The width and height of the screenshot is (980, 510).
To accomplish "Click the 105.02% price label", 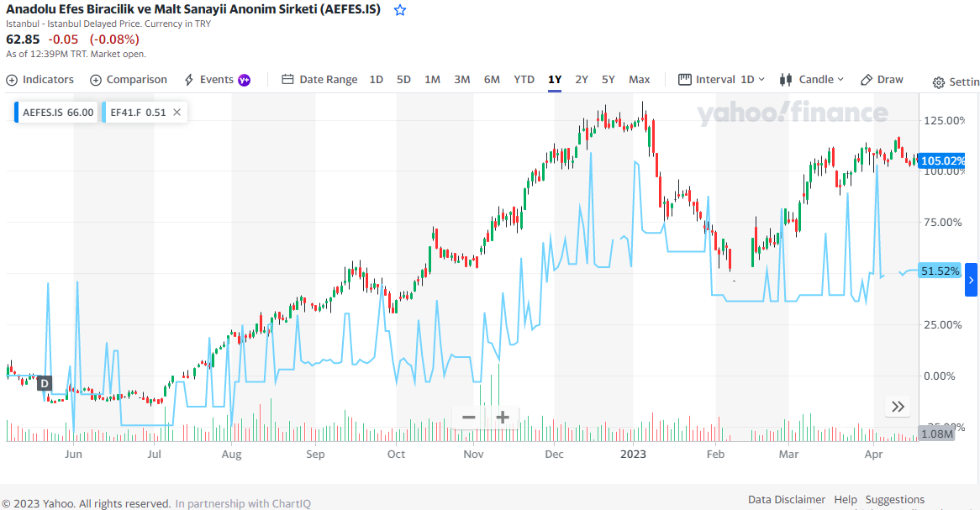I will pyautogui.click(x=942, y=160).
